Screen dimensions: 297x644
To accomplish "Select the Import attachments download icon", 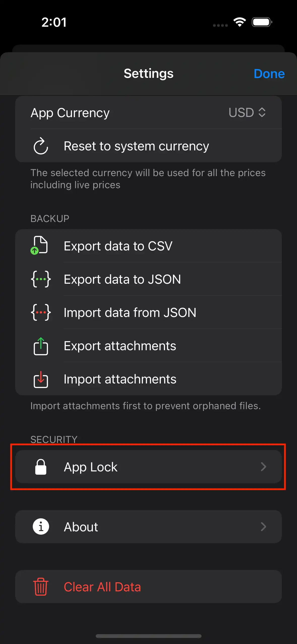I will 41,379.
